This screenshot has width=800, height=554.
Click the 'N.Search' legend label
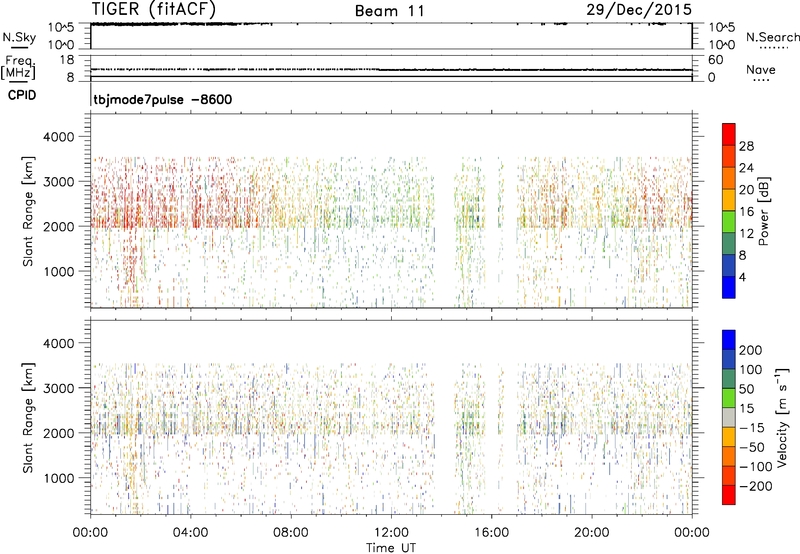pos(772,37)
